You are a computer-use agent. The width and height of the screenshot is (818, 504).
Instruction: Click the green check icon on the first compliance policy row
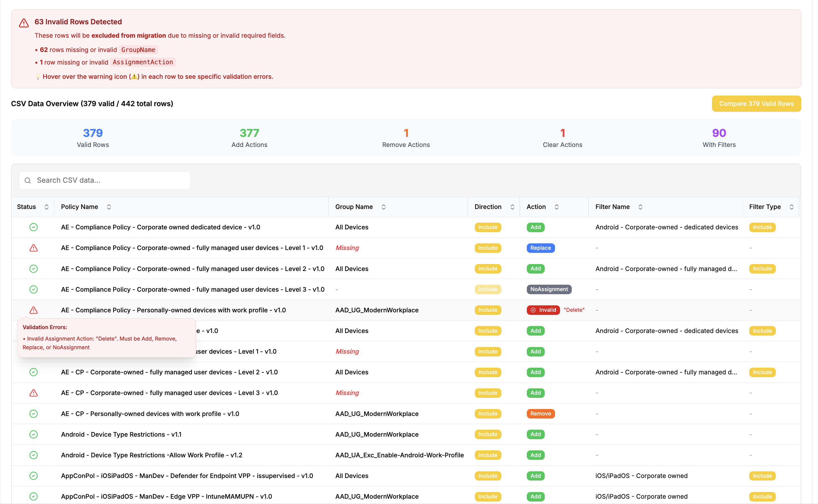[33, 227]
